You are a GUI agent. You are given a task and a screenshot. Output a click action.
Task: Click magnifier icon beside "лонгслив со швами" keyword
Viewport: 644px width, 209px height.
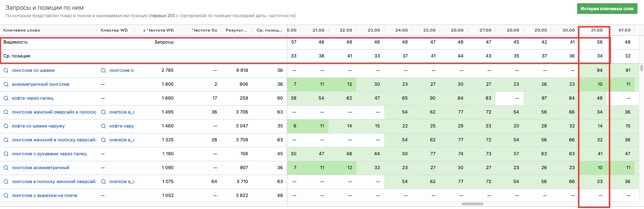coord(6,70)
